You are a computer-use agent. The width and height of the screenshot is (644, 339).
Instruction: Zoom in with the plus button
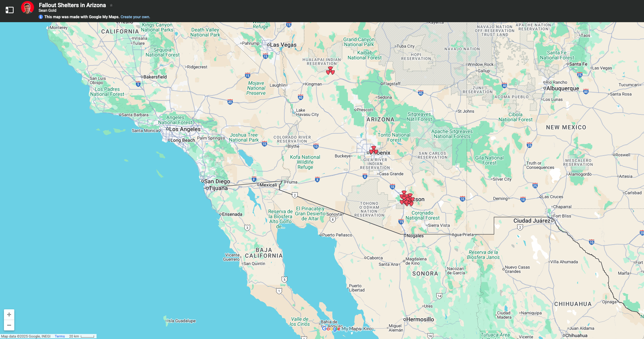9,314
